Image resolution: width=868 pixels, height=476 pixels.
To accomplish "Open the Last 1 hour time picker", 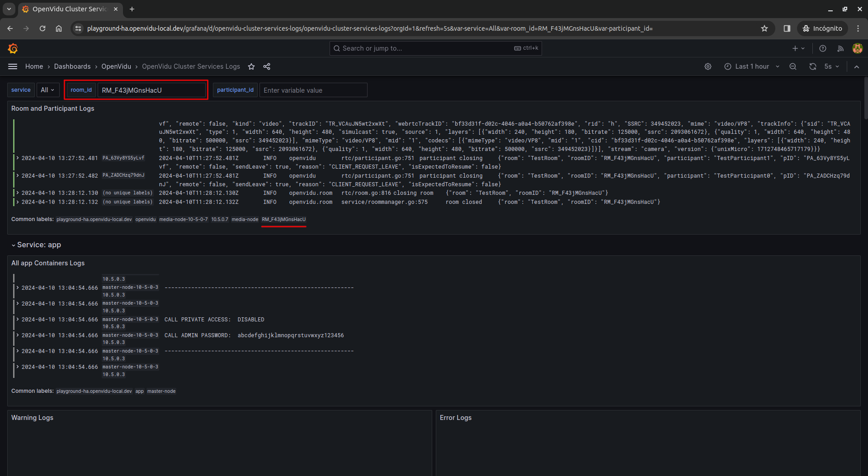I will (752, 66).
